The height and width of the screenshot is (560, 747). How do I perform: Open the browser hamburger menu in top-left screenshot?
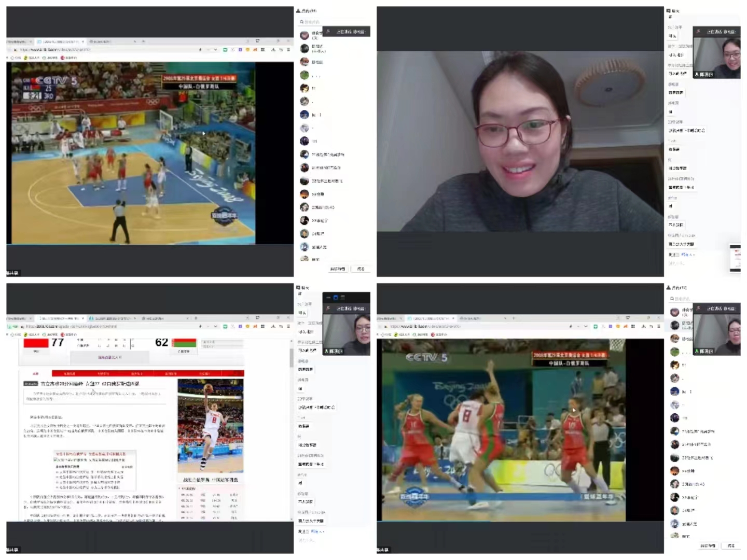pyautogui.click(x=288, y=50)
